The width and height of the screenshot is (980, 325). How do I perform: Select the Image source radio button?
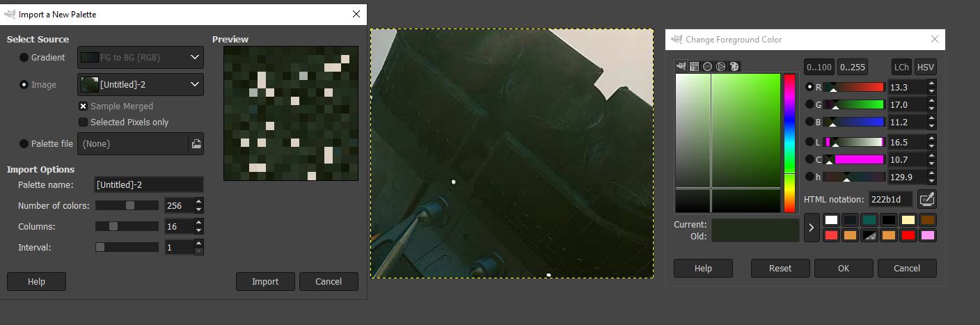tap(24, 85)
